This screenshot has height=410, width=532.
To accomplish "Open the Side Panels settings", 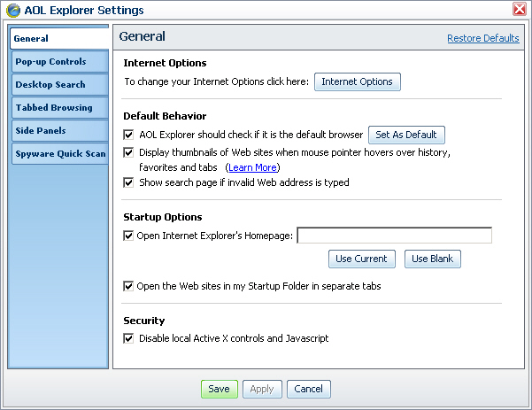I will [60, 131].
